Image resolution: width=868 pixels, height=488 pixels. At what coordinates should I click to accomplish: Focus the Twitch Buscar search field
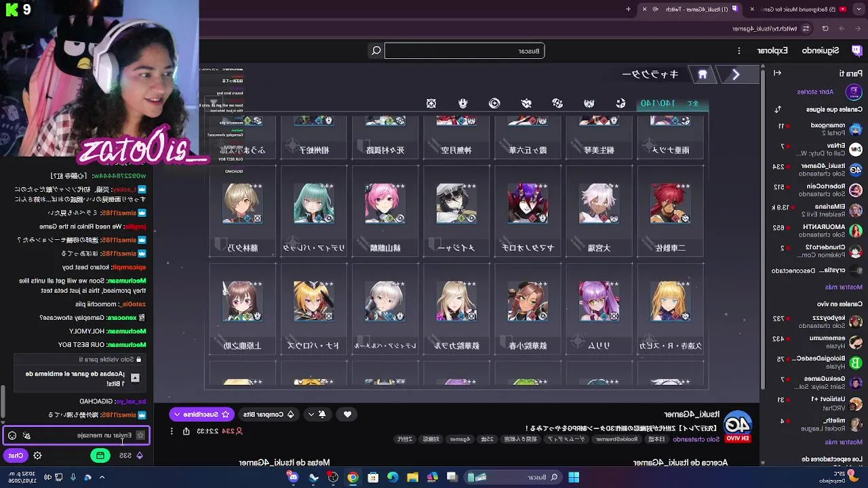pyautogui.click(x=465, y=51)
